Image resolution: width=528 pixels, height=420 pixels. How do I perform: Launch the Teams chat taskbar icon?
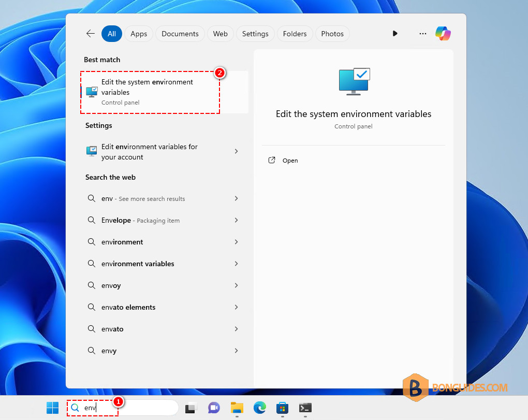(x=214, y=408)
